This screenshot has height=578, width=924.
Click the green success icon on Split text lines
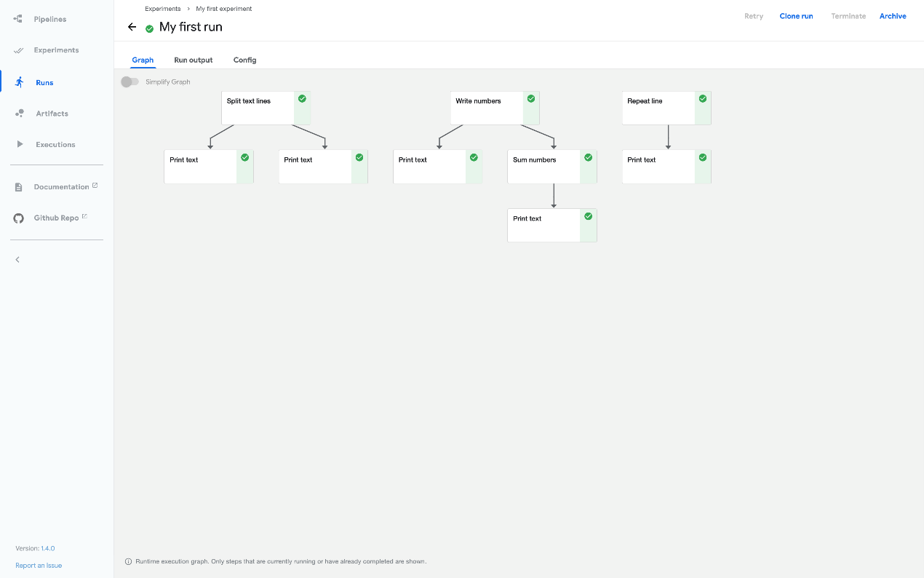click(x=303, y=98)
